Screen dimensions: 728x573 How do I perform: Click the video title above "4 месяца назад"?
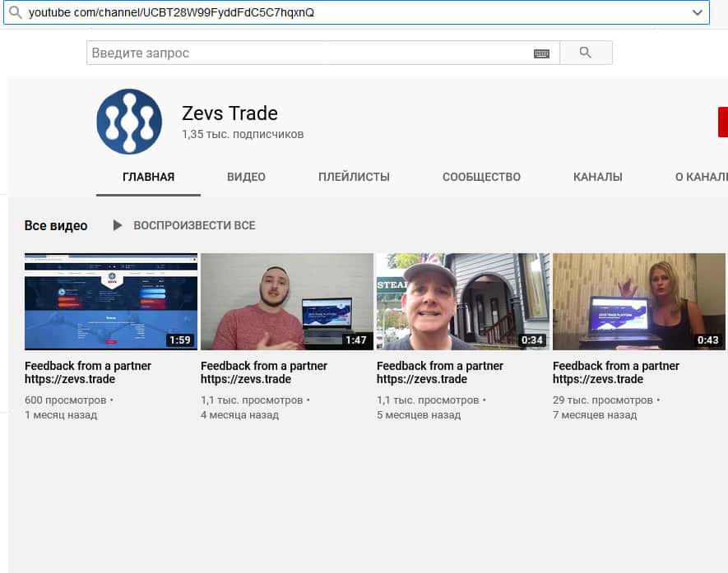click(264, 372)
